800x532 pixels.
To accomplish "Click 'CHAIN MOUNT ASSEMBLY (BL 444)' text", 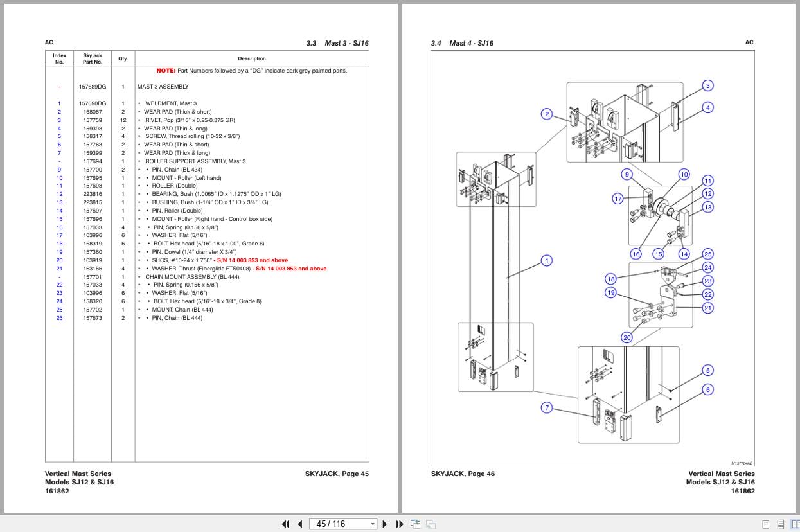I will (x=192, y=277).
